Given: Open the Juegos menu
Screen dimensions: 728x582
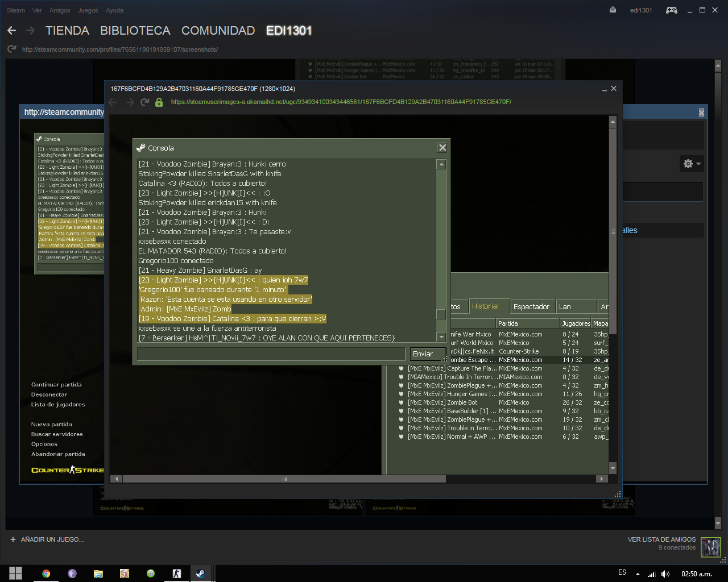Looking at the screenshot, I should (88, 10).
